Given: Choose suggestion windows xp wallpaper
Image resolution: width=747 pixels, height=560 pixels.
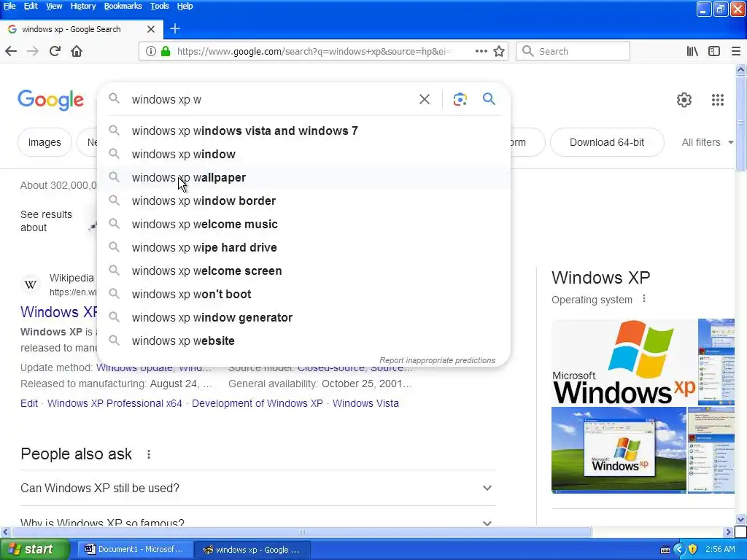Looking at the screenshot, I should coord(303,178).
